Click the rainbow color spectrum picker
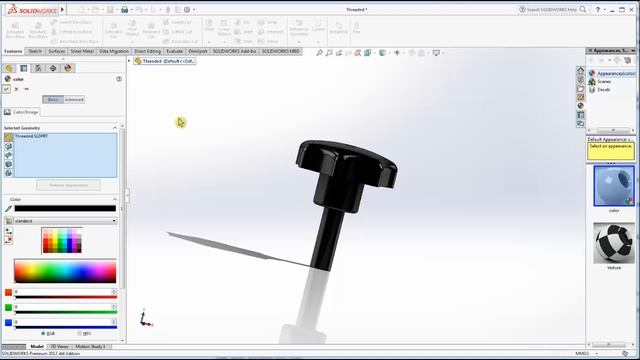 (65, 271)
